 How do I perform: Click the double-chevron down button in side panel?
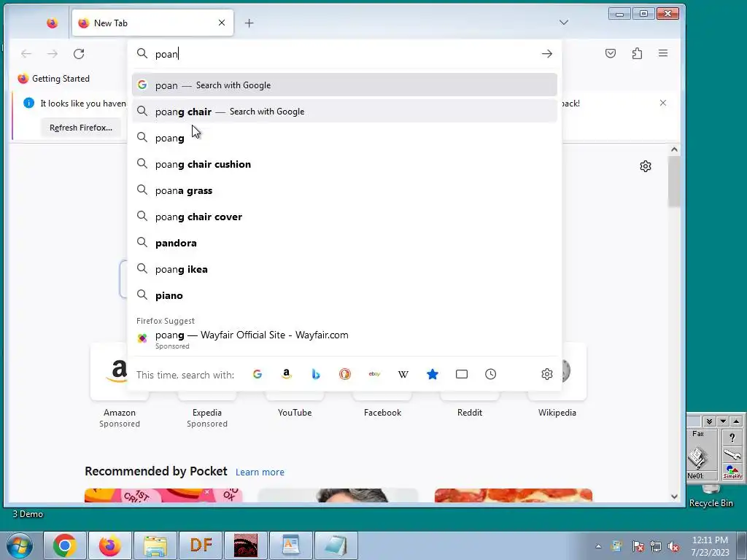pyautogui.click(x=709, y=421)
